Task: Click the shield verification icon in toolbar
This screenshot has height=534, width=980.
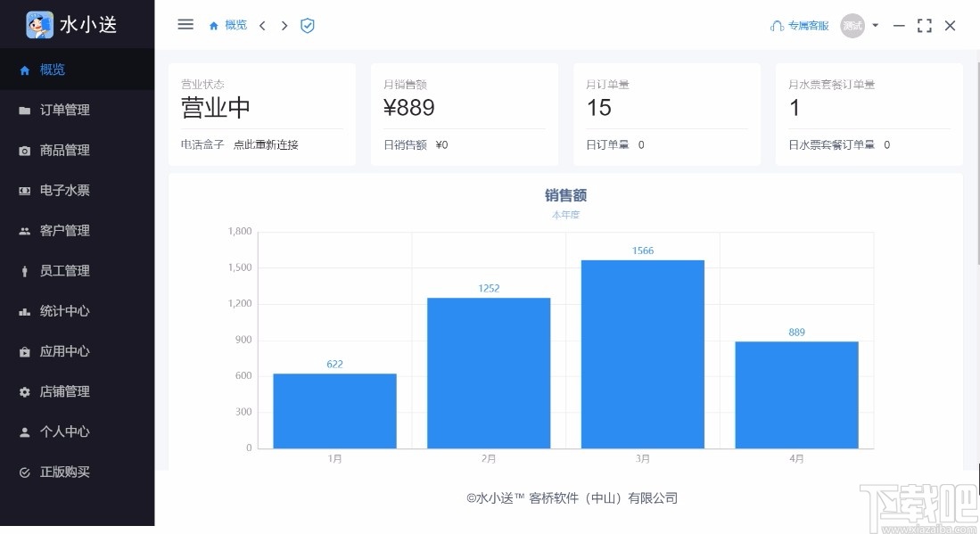Action: (307, 25)
